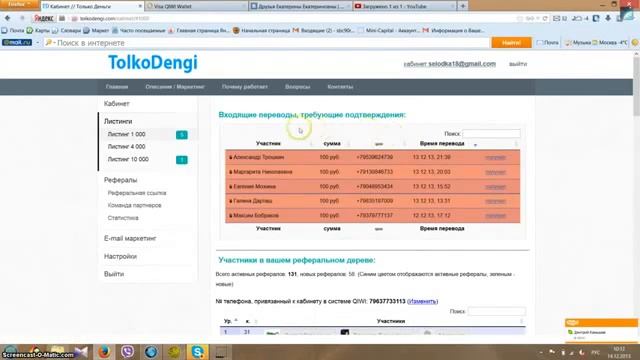
Task: Open the Почта bookmark
Action: coord(13,30)
